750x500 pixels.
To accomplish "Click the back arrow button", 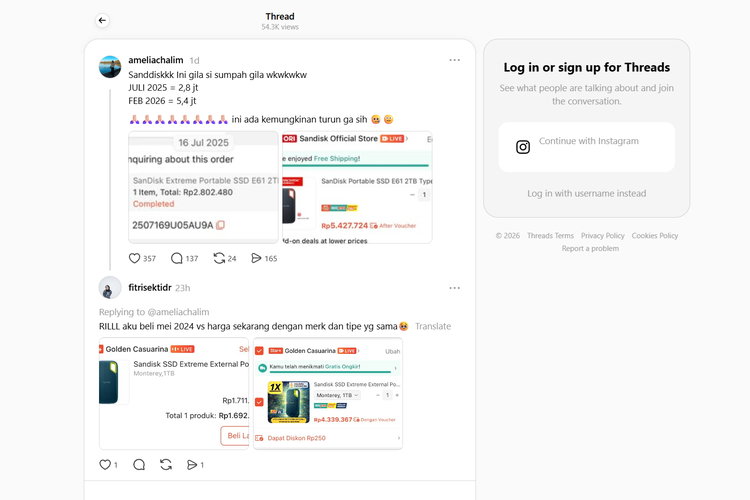I will coord(102,20).
